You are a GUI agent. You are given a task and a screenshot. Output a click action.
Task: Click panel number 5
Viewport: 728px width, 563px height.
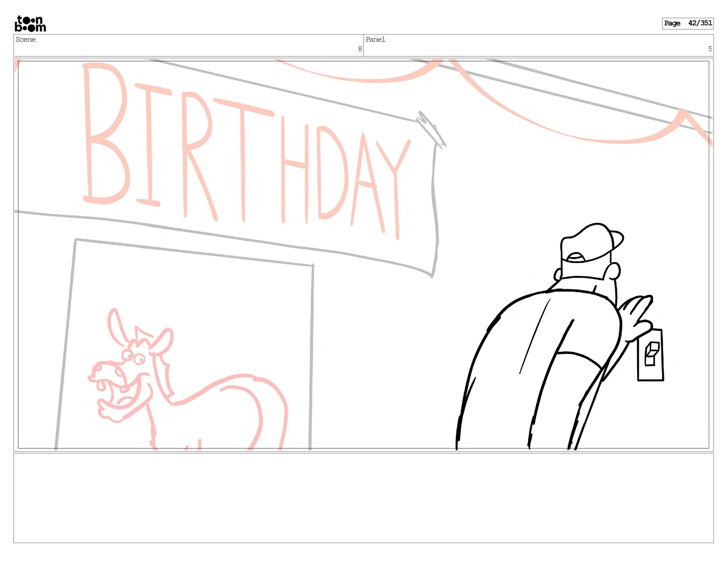click(x=710, y=49)
